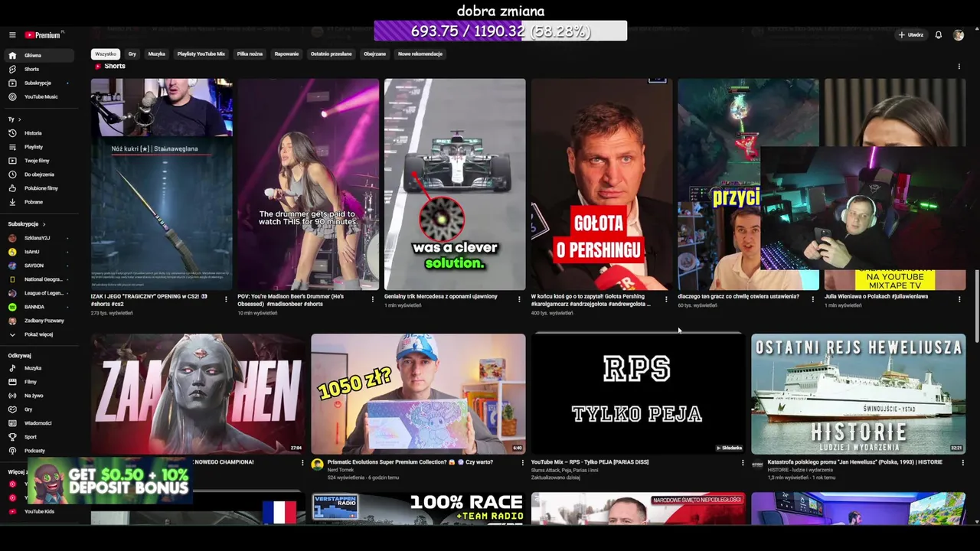Open options for RPS Tylko Peja mix
The height and width of the screenshot is (551, 980).
click(742, 462)
